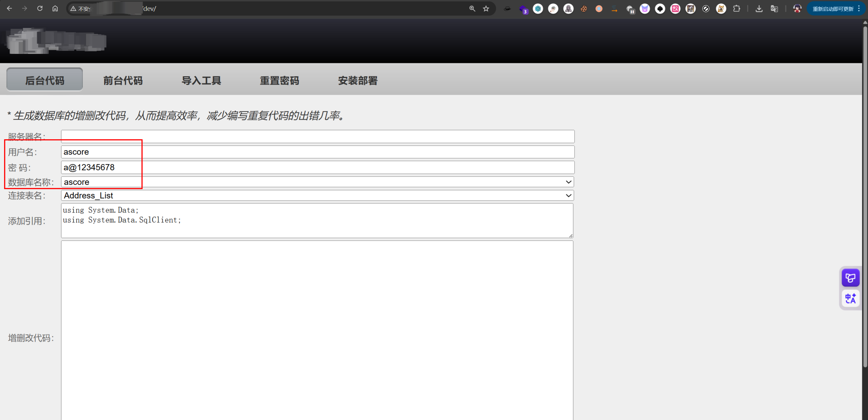Open Google Translate toolbar icon

pyautogui.click(x=774, y=9)
